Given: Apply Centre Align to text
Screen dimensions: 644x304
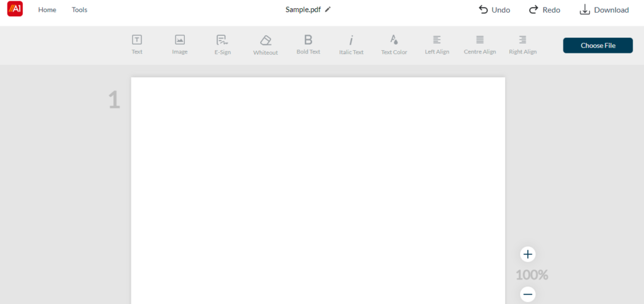Looking at the screenshot, I should (x=480, y=40).
